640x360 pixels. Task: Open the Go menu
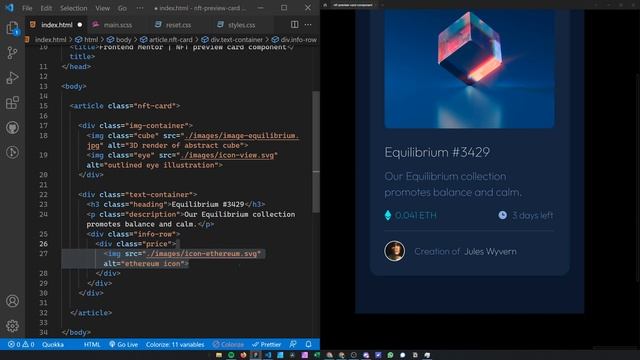pos(122,8)
